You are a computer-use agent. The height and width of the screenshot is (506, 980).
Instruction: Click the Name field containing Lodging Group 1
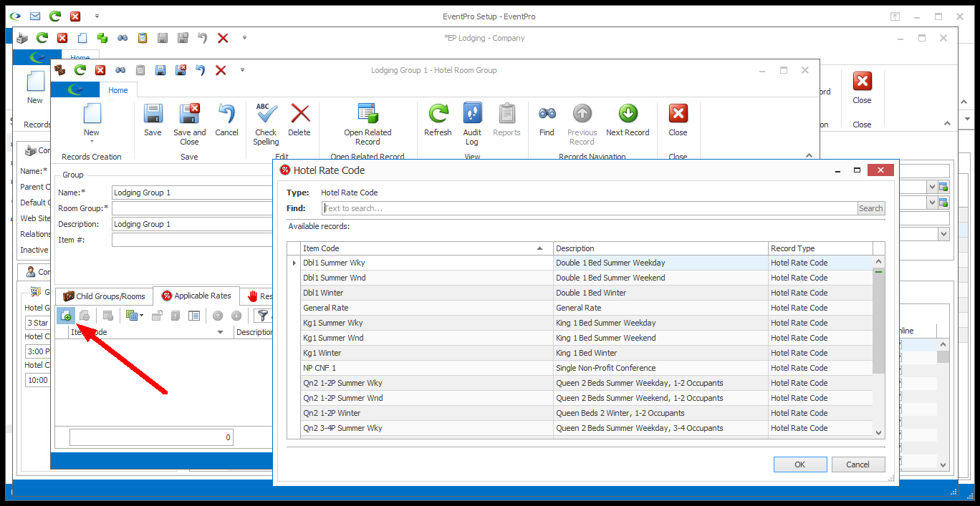click(x=193, y=193)
